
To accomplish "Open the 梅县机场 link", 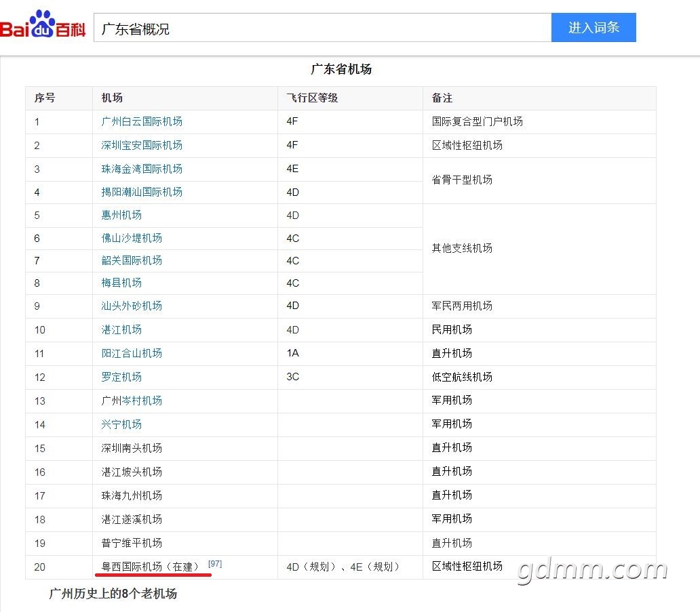I will 121,283.
